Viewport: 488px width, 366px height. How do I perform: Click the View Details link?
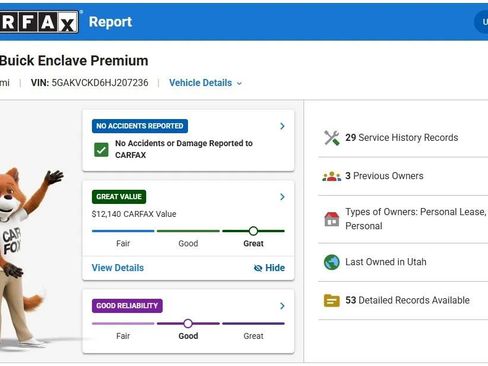coord(118,268)
